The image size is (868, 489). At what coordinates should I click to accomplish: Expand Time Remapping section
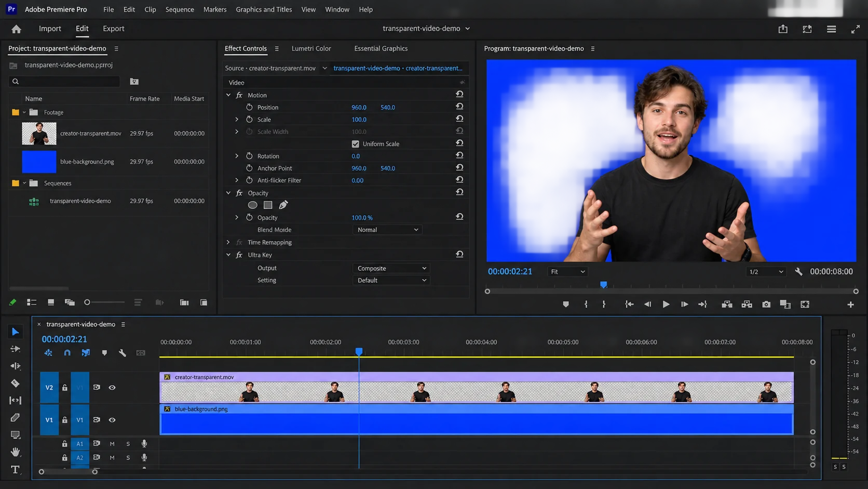pyautogui.click(x=228, y=242)
